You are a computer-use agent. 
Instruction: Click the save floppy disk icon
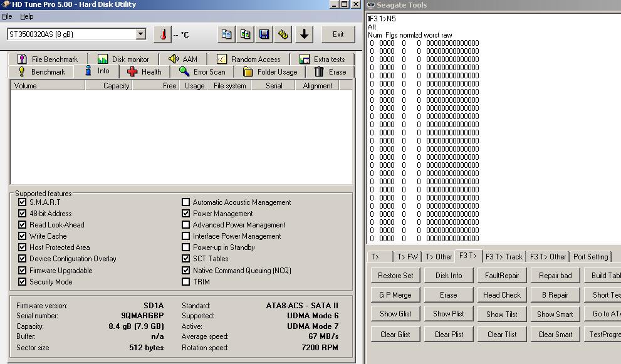(264, 34)
